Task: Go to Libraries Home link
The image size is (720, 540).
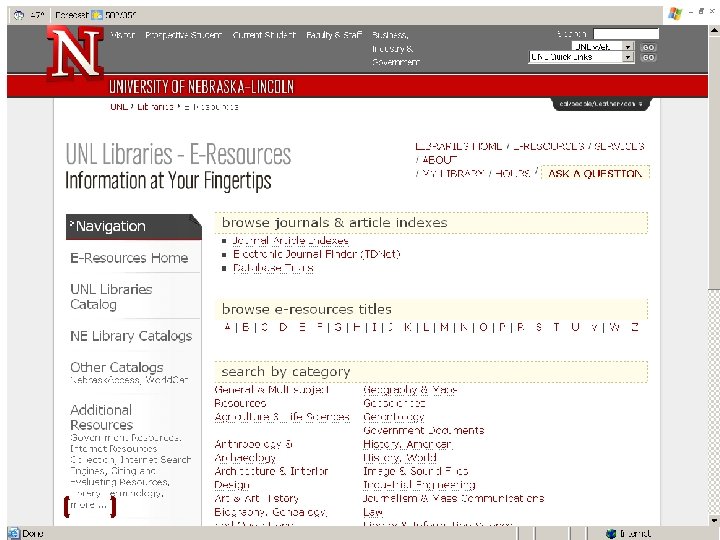Action: 458,146
